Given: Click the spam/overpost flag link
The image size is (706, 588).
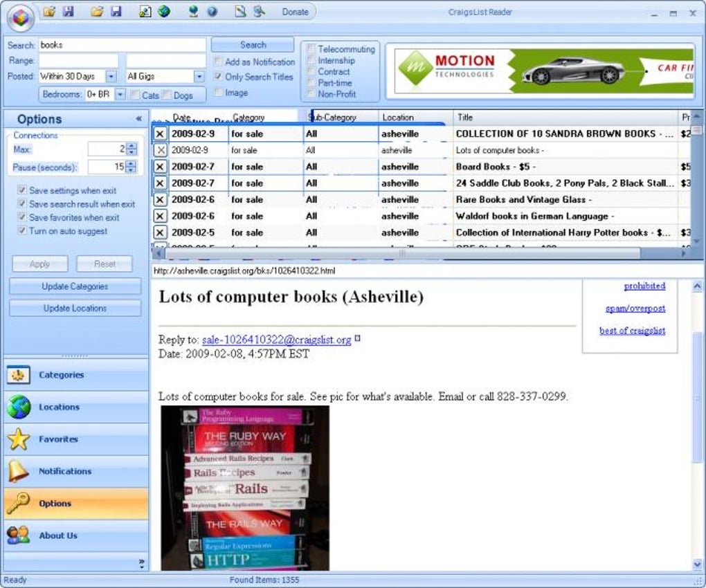Looking at the screenshot, I should (x=635, y=308).
